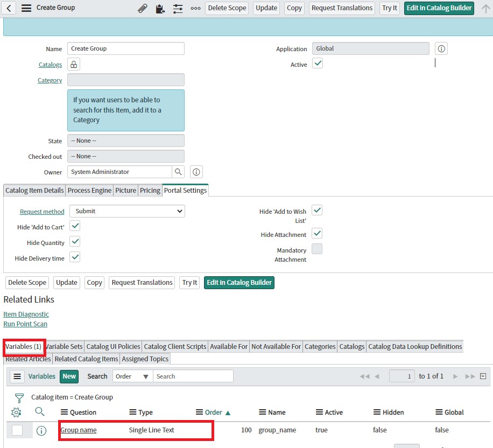Click the back arrow in header

click(x=10, y=8)
